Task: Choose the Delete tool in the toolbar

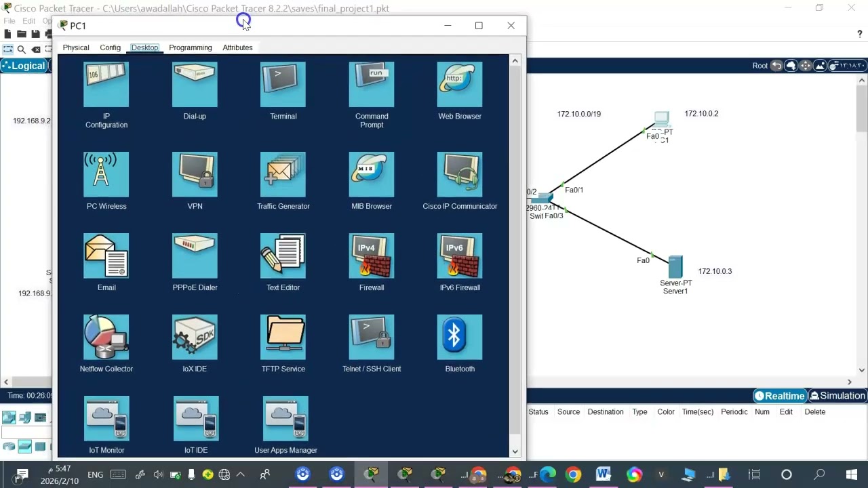Action: [35, 49]
